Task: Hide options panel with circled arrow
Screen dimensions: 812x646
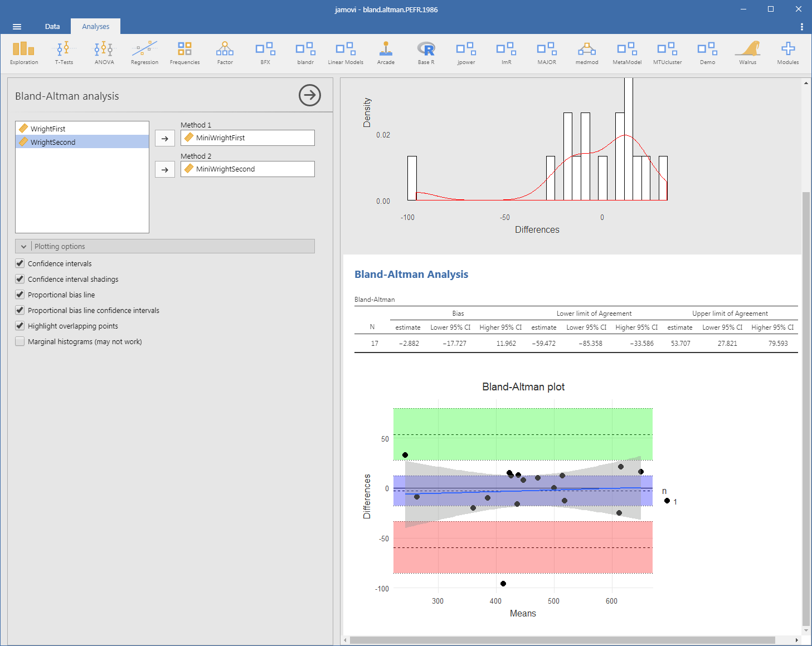Action: tap(310, 95)
